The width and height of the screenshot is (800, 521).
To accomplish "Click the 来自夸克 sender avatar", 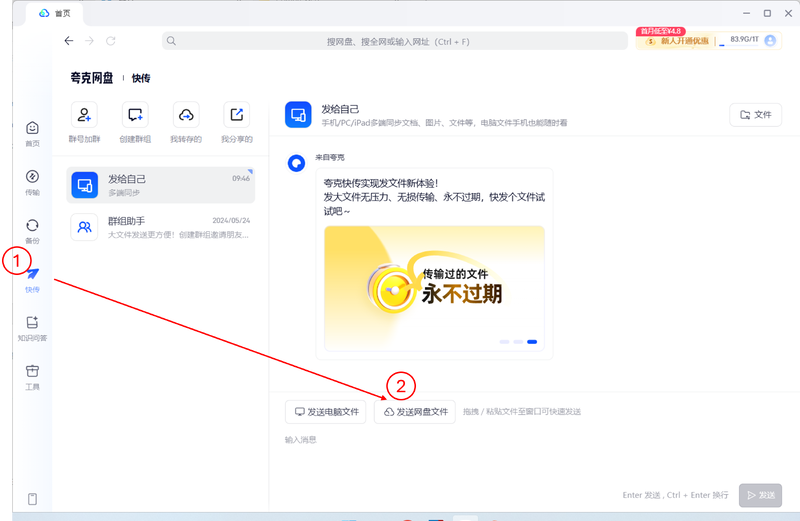I will pos(296,163).
